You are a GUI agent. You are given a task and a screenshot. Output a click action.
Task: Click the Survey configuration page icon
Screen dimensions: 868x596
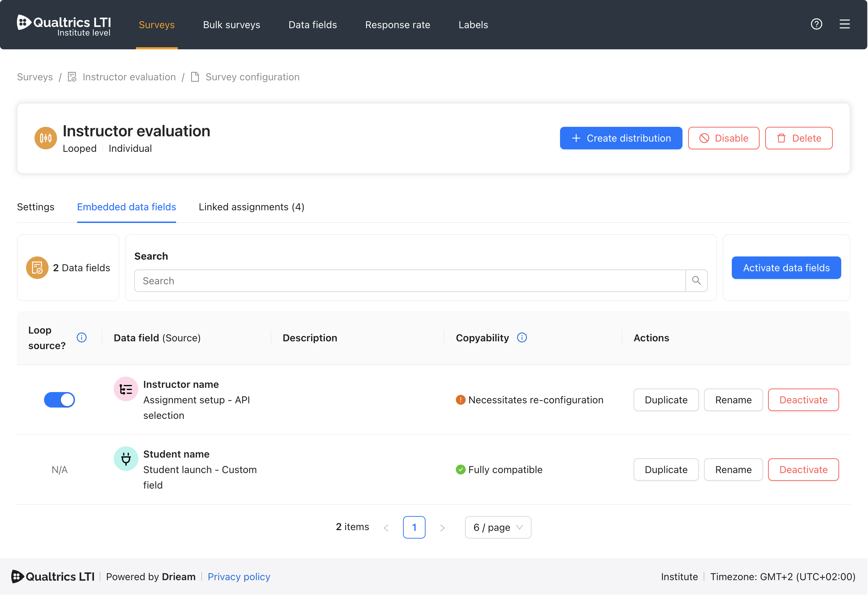tap(195, 77)
